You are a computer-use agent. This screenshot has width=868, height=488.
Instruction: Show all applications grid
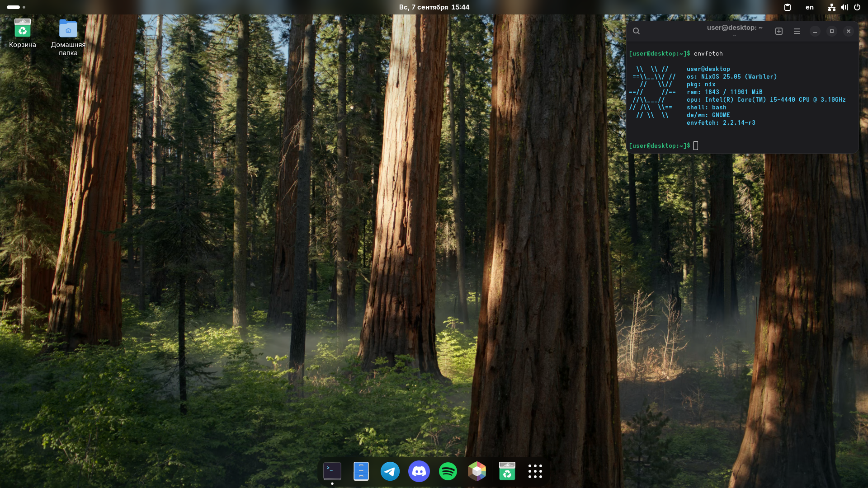(535, 471)
